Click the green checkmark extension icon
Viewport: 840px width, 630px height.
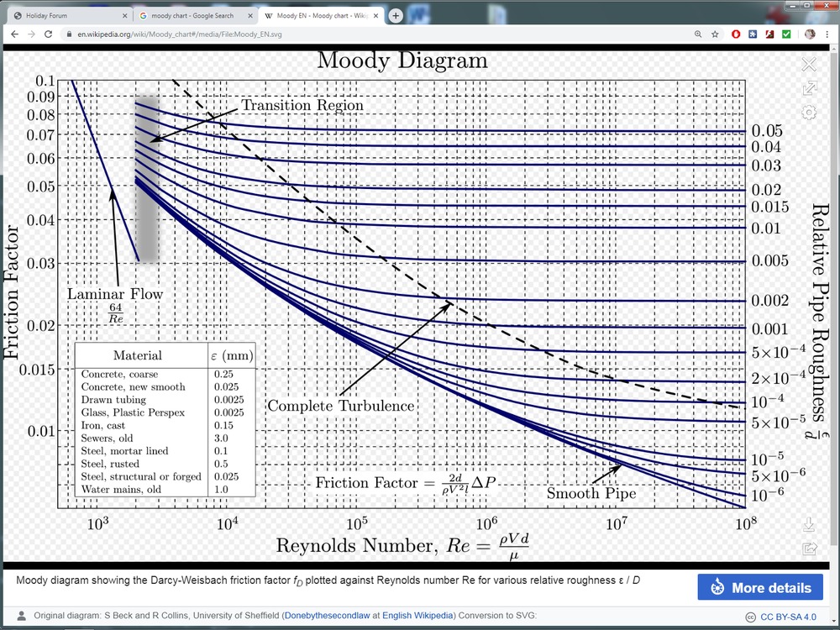point(786,34)
